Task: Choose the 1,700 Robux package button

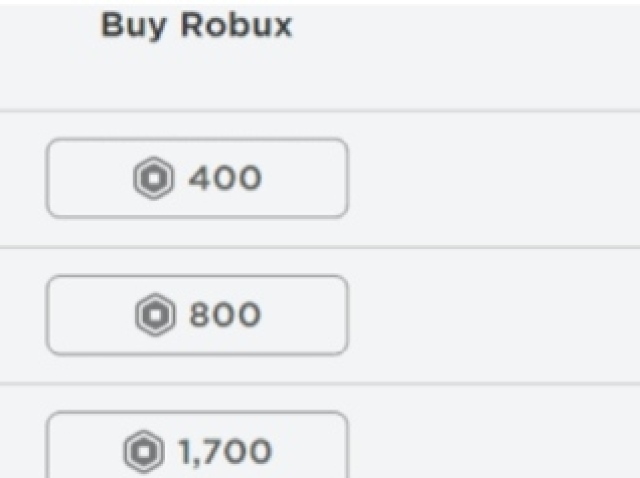Action: (x=197, y=445)
